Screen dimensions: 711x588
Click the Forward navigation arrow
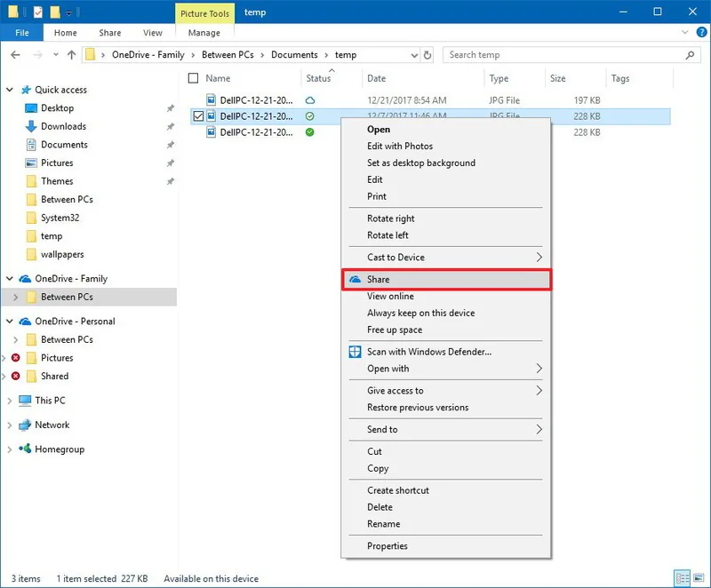[37, 55]
